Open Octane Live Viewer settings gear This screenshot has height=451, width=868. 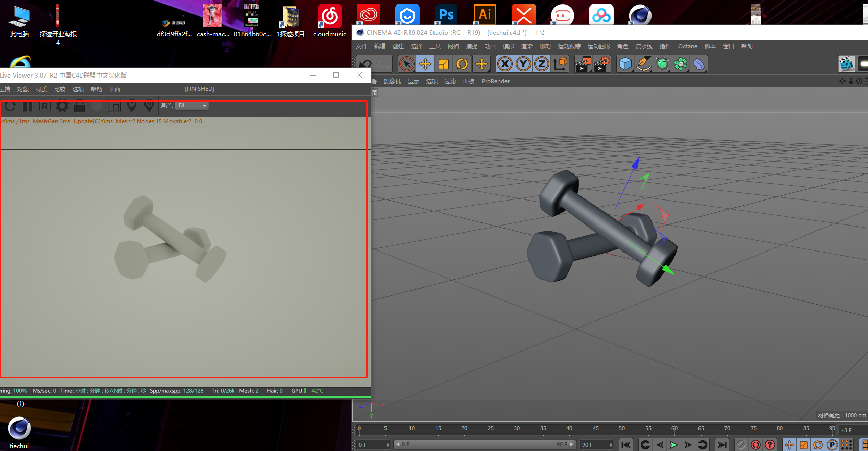62,106
